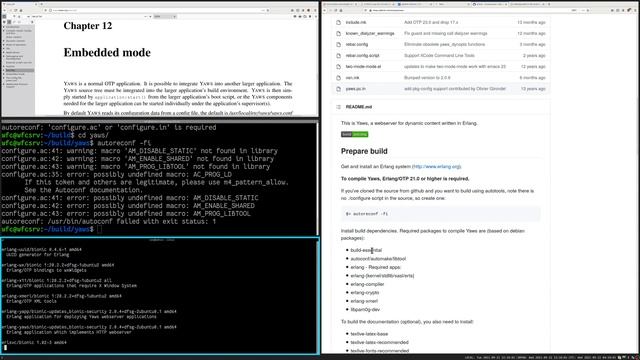640x360 pixels.
Task: Open the include.mk file link
Action: click(356, 22)
